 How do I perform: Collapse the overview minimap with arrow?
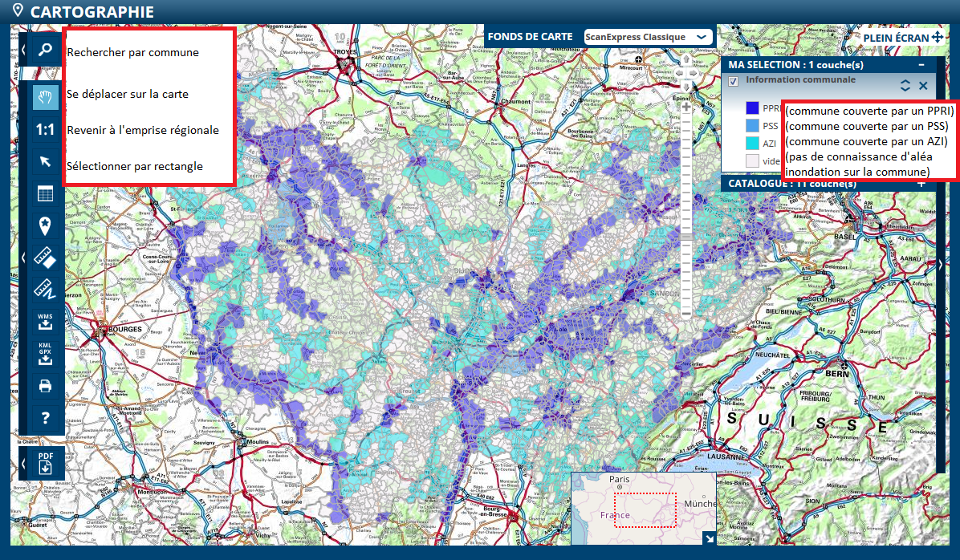pos(709,538)
